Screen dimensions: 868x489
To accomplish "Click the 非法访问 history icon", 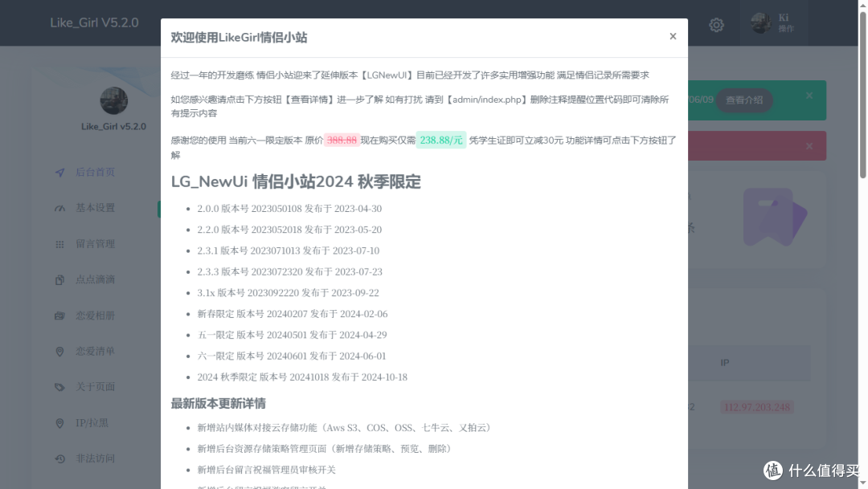I will 59,458.
